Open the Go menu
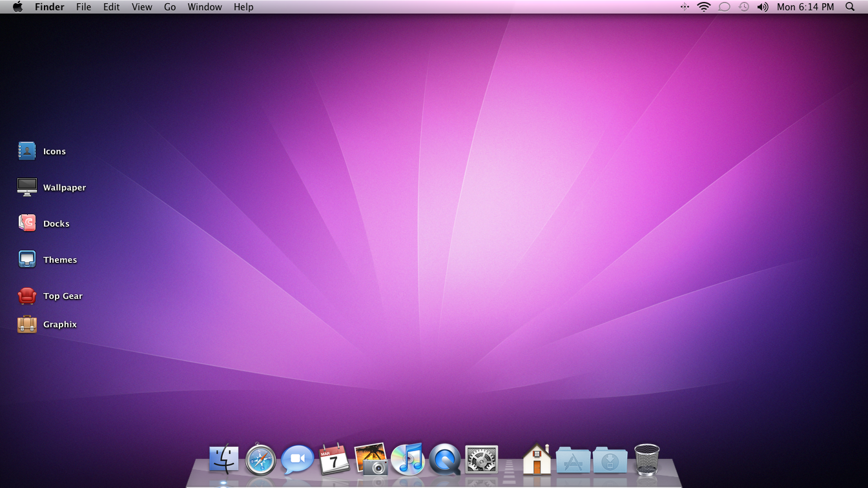This screenshot has height=488, width=868. point(170,6)
